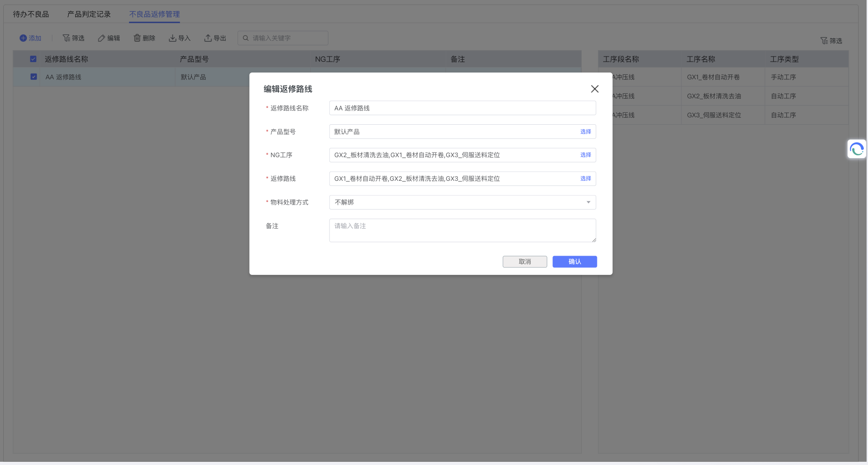Click the right panel filter (筛选) icon
Screen dimensions: 868x465
(824, 41)
